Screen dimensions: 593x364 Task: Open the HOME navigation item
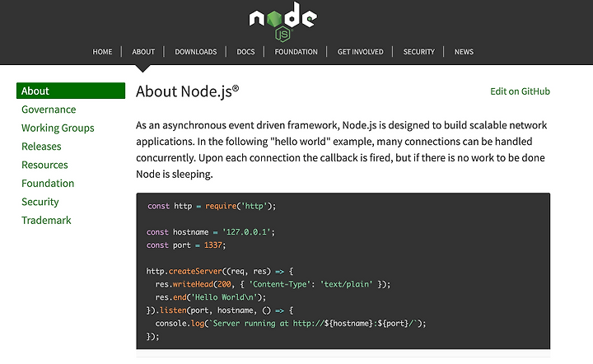102,52
